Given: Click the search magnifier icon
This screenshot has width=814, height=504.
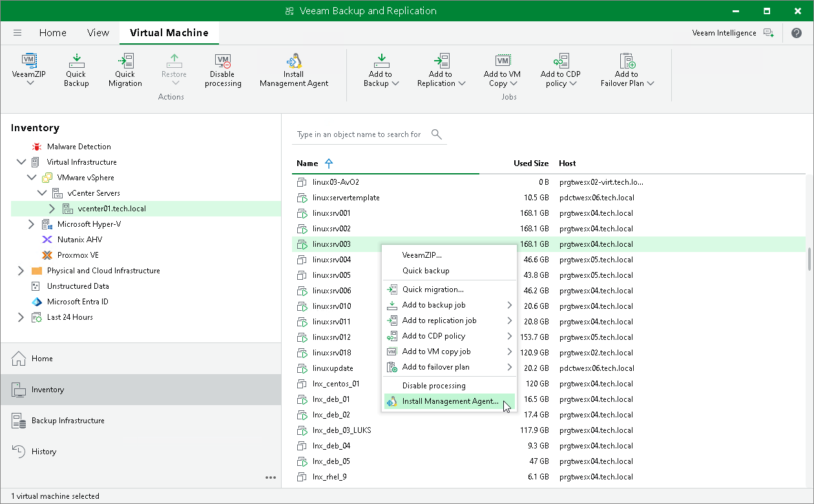Looking at the screenshot, I should 437,134.
